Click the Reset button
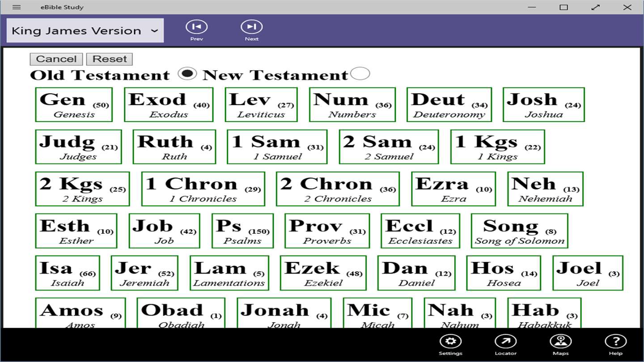Viewport: 644px width, 362px height. [x=110, y=59]
